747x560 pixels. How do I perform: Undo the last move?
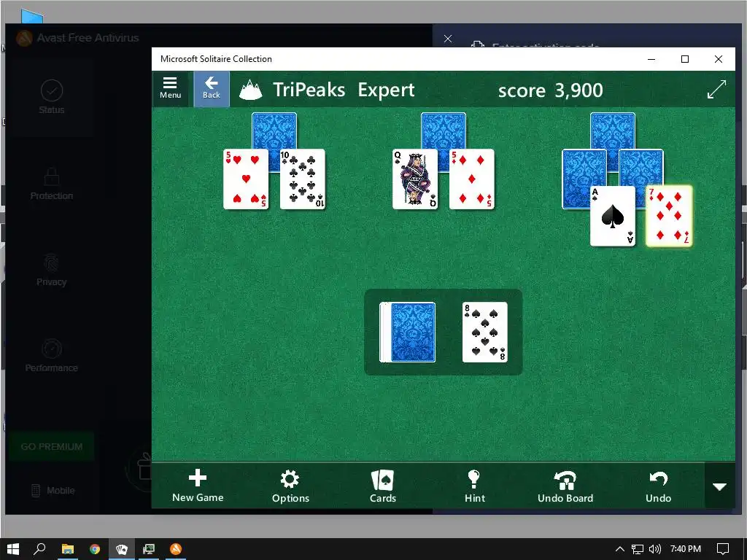coord(658,486)
